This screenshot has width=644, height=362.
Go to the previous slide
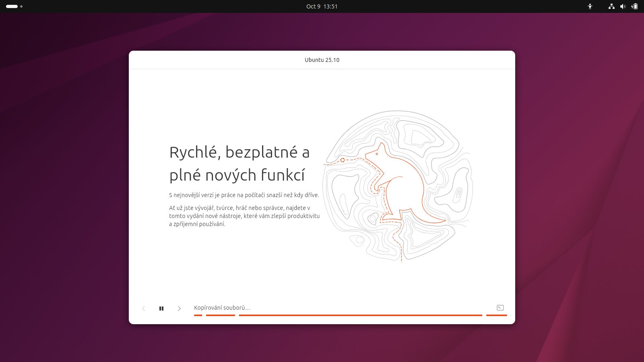coord(143,309)
